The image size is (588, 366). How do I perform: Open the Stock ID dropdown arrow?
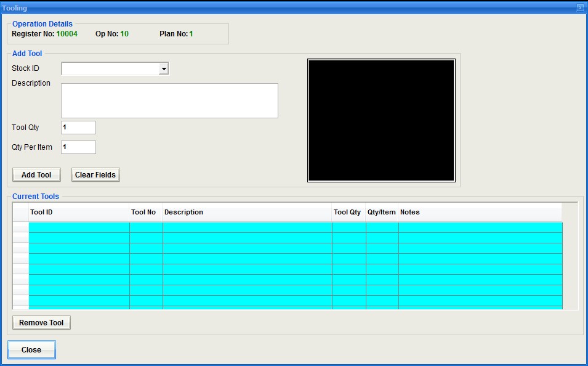click(x=163, y=69)
